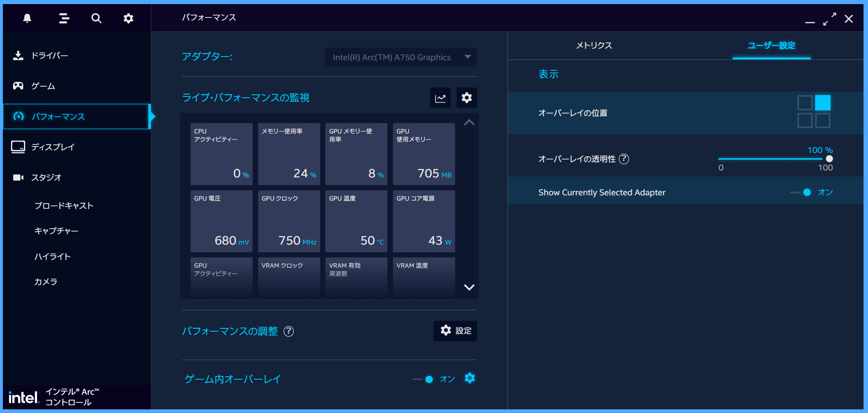The image size is (868, 413).
Task: Click the 表示 section heading
Action: (x=549, y=74)
